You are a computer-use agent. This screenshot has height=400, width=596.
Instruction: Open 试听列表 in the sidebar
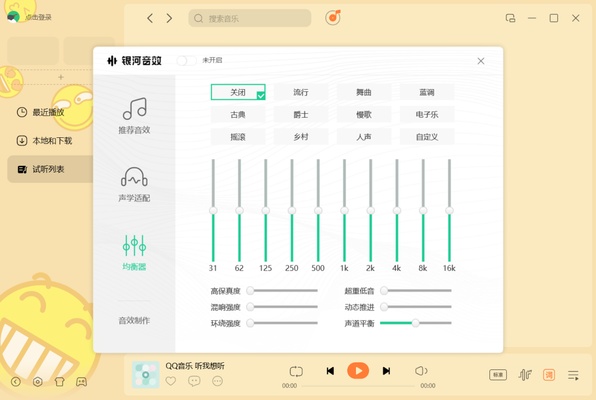50,169
